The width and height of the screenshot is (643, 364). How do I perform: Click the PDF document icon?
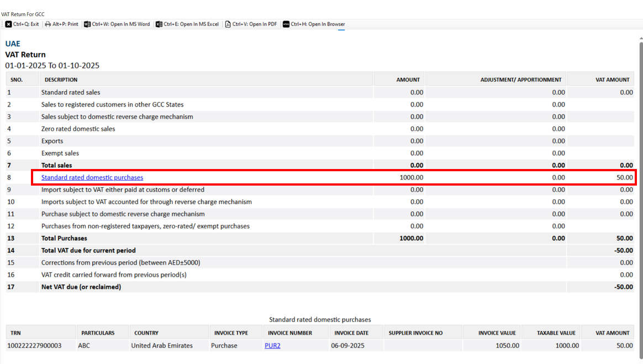click(228, 24)
